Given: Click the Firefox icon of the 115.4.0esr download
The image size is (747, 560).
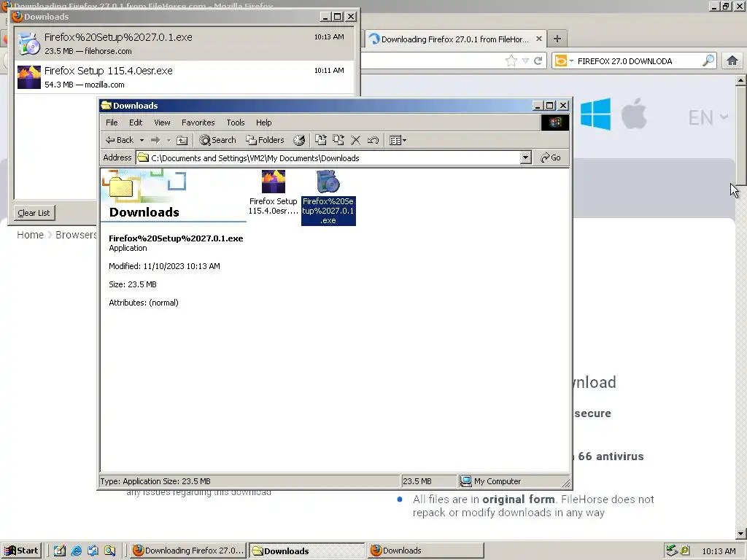Looking at the screenshot, I should pos(29,77).
